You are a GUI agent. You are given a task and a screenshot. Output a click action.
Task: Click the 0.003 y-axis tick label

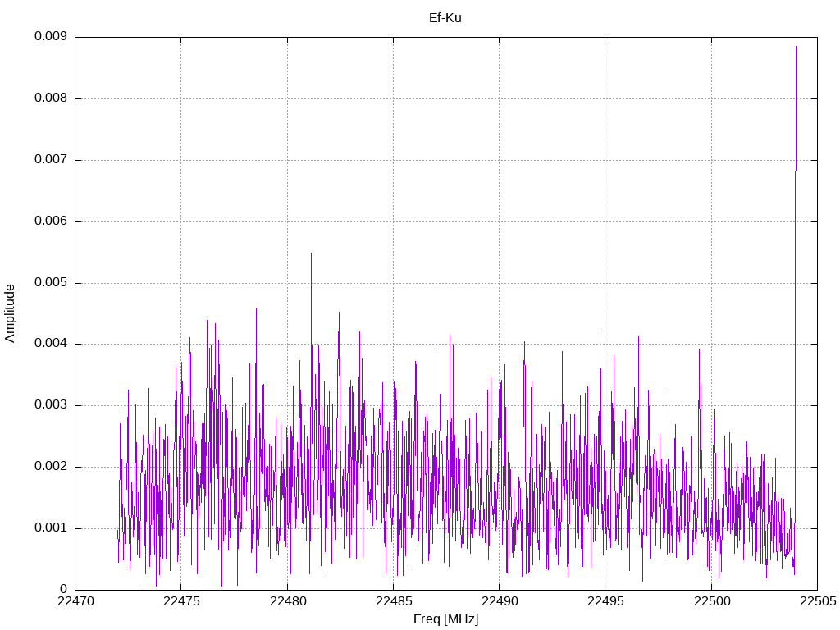coord(50,405)
